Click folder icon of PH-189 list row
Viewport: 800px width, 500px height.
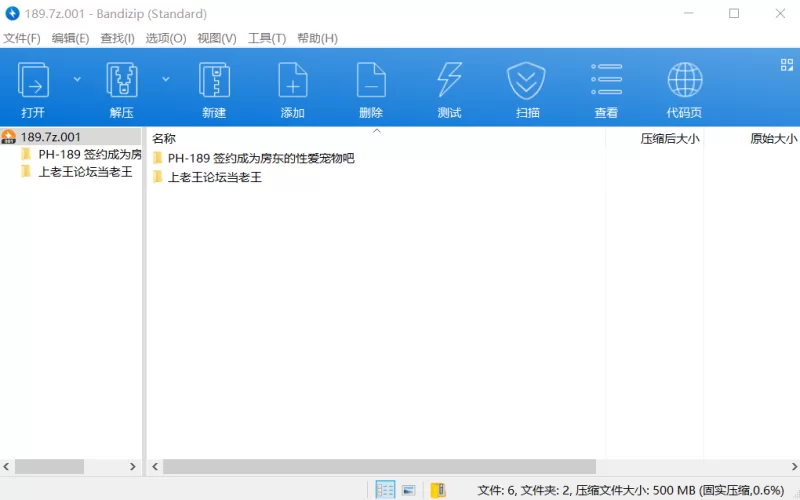pos(158,158)
